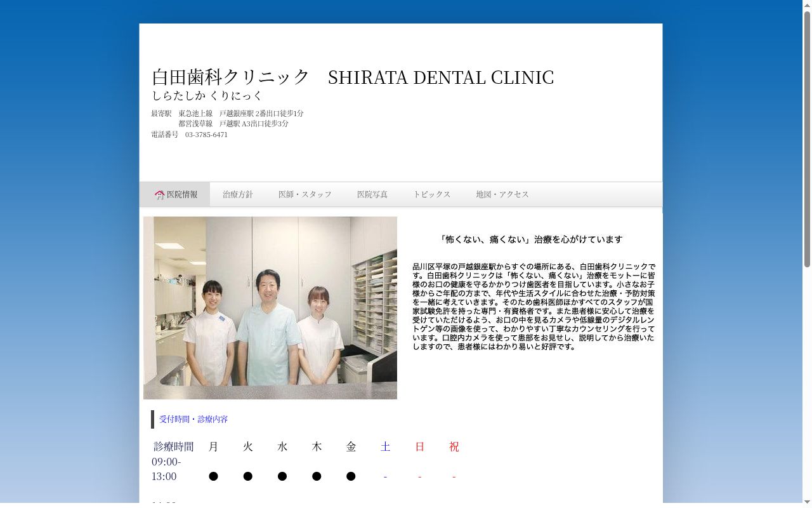Click the 水 column header
Image resolution: width=812 pixels, height=508 pixels.
[282, 446]
